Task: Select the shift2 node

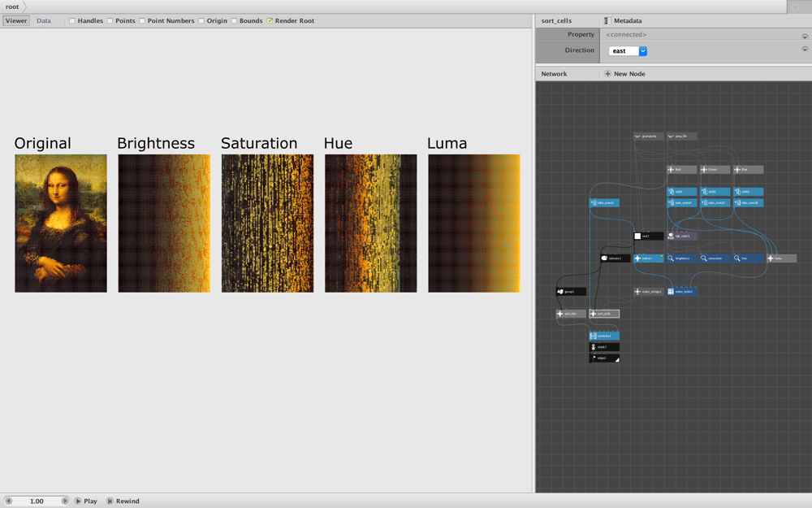Action: (715, 192)
